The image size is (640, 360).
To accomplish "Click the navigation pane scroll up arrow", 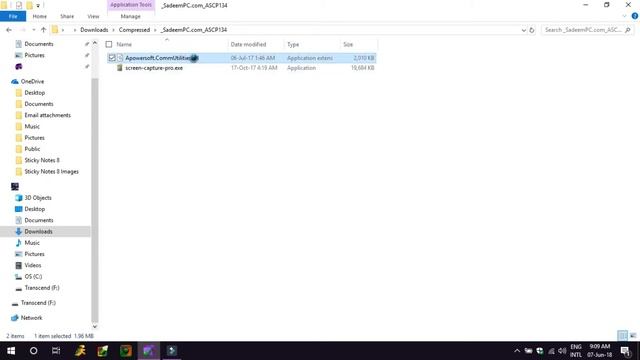I will (95, 43).
